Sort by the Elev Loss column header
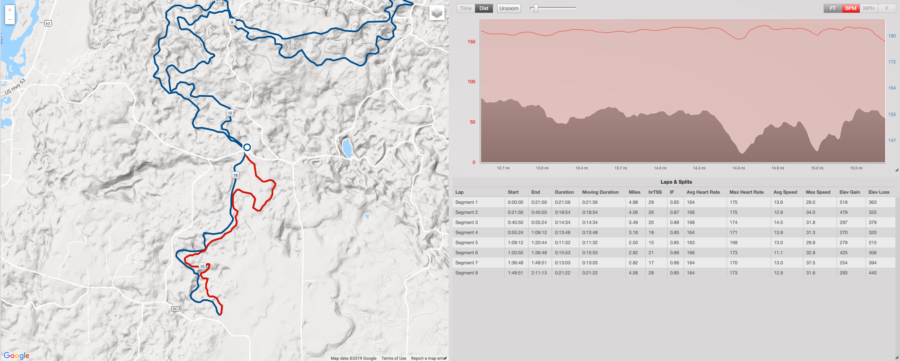The width and height of the screenshot is (900, 361). pos(880,192)
